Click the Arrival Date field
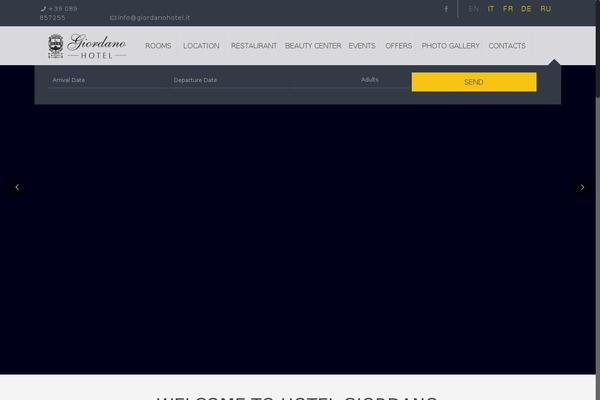Viewport: 600px width, 400px height. click(x=108, y=80)
